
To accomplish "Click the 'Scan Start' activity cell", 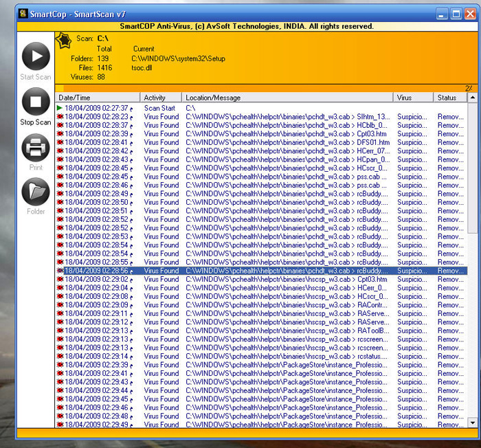I will (x=159, y=108).
